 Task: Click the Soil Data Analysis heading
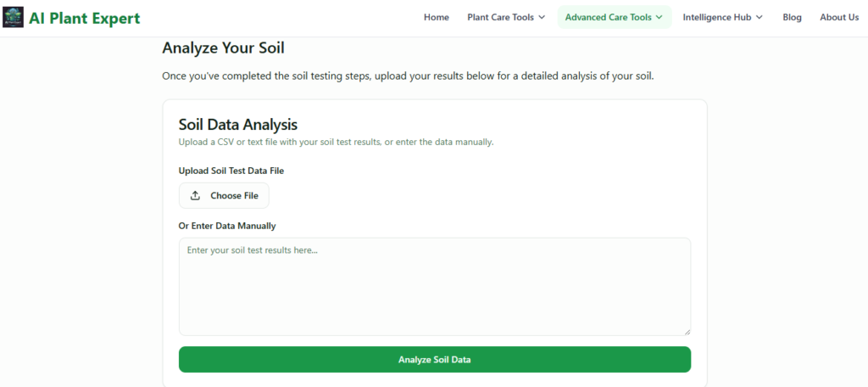click(238, 125)
